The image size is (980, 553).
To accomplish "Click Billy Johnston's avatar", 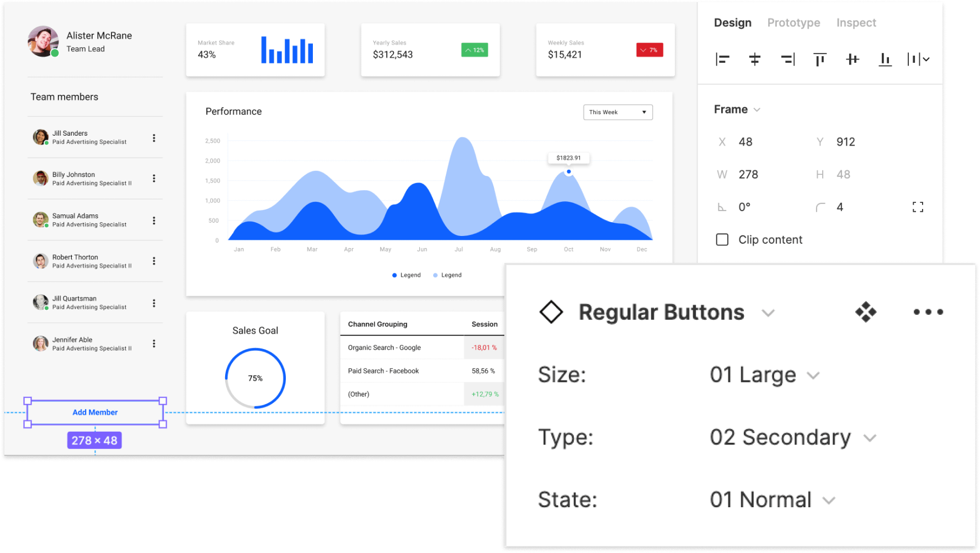I will point(40,178).
